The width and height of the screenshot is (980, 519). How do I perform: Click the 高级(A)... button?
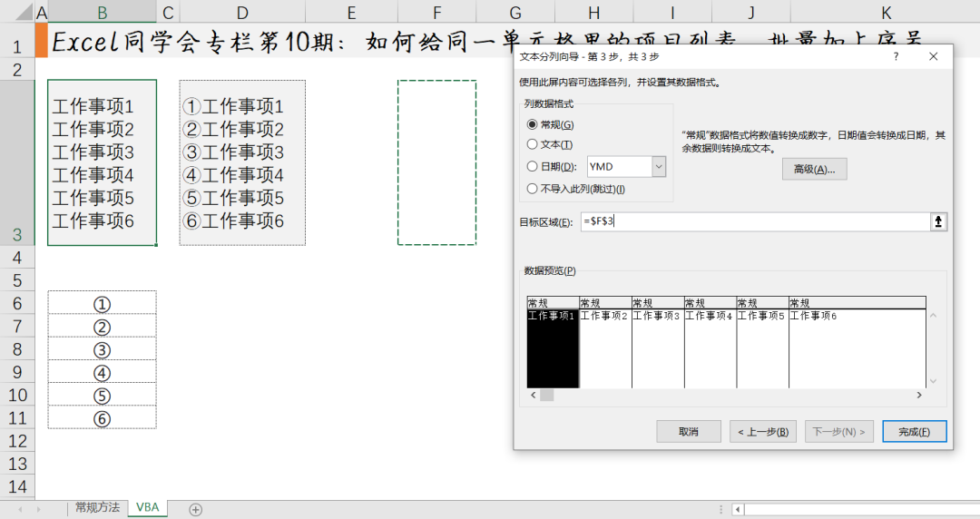point(814,169)
